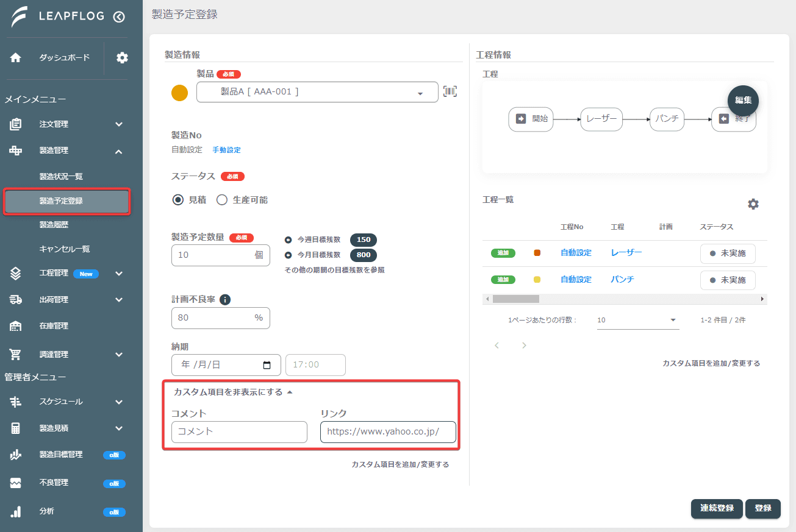
Task: Open 製造履歴 in the sidebar menu
Action: [54, 225]
